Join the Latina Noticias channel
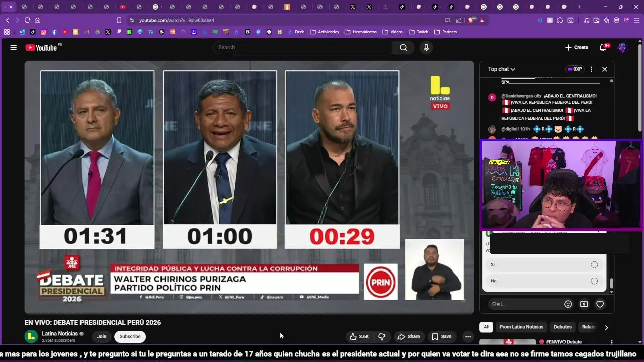 coord(102,337)
